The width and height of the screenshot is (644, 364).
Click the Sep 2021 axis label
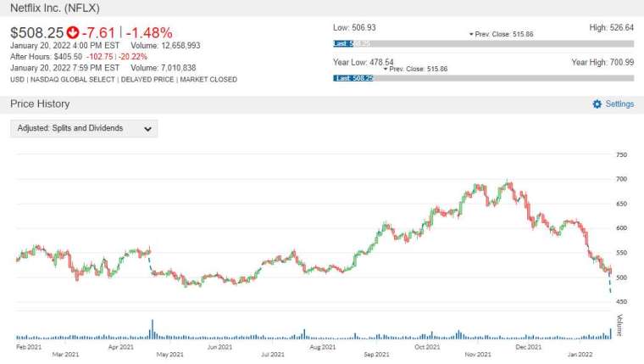point(376,354)
